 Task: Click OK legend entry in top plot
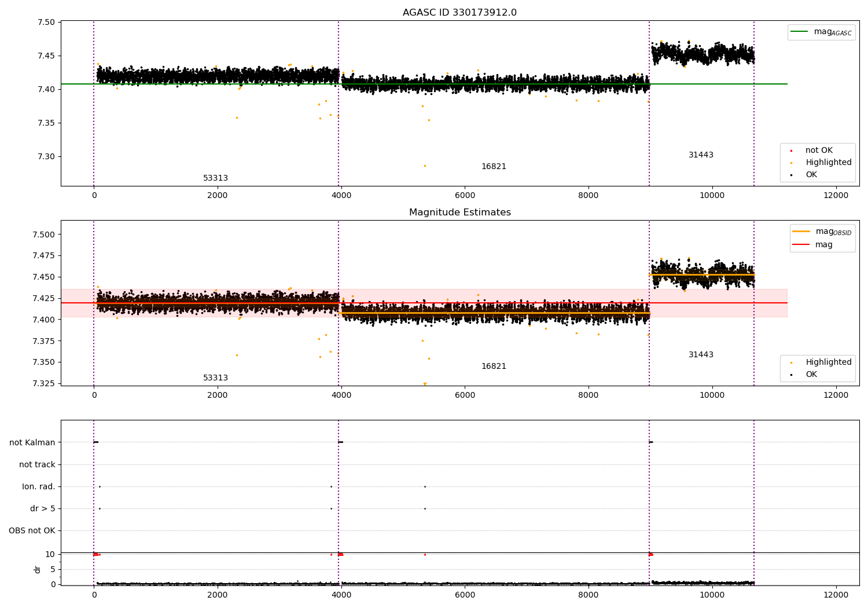pos(811,175)
